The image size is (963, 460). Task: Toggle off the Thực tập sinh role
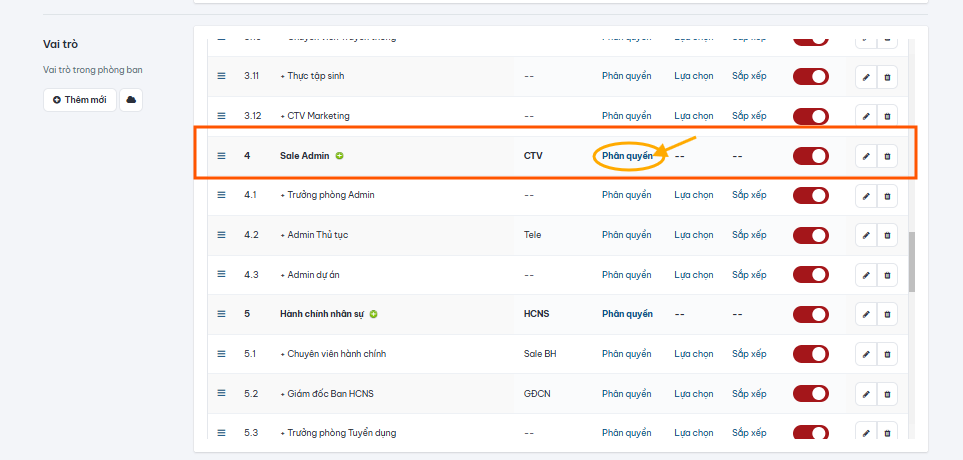point(811,77)
